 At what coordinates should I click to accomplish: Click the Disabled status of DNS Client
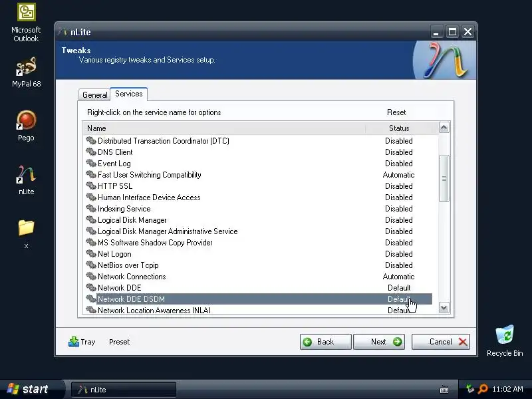(398, 152)
